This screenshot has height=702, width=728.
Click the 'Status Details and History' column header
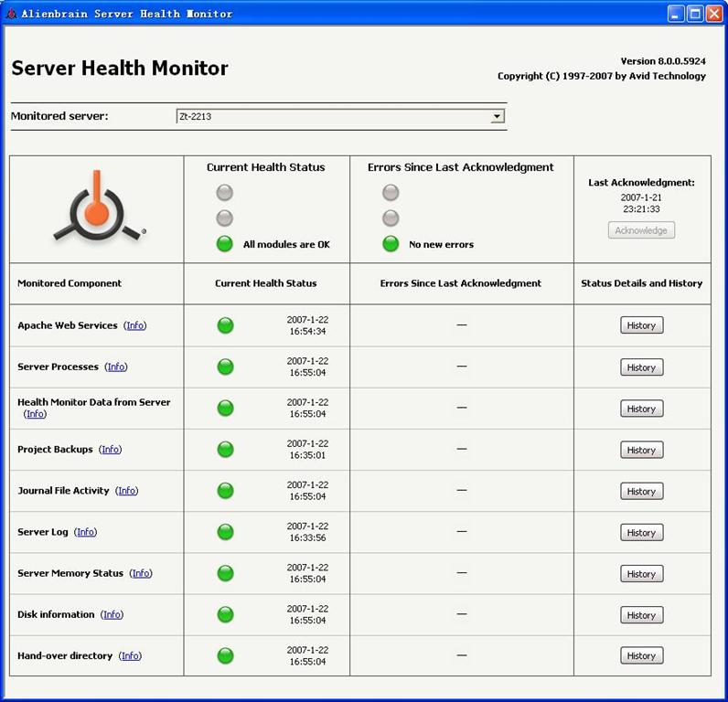(x=642, y=283)
